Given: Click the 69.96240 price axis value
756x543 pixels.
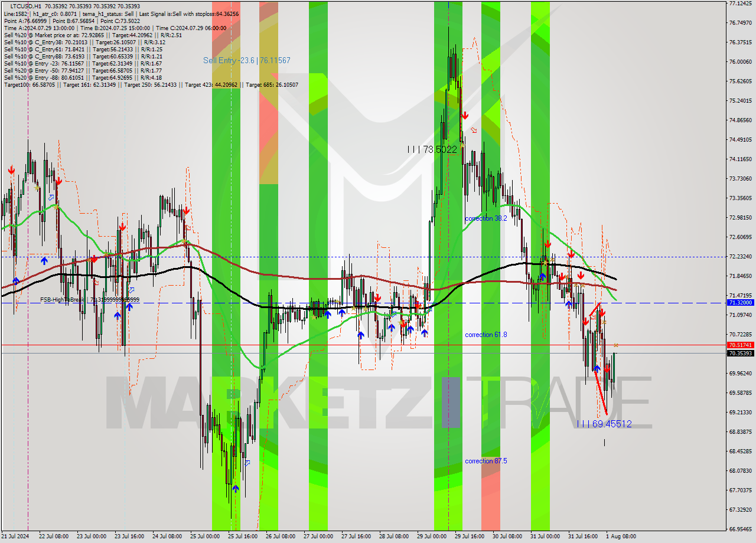Looking at the screenshot, I should [740, 374].
